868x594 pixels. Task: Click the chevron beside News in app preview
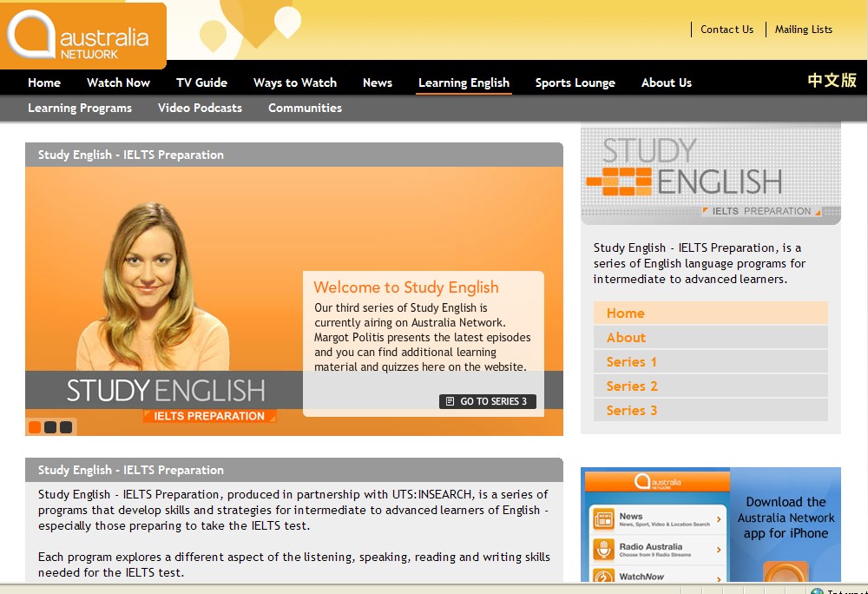(x=719, y=519)
